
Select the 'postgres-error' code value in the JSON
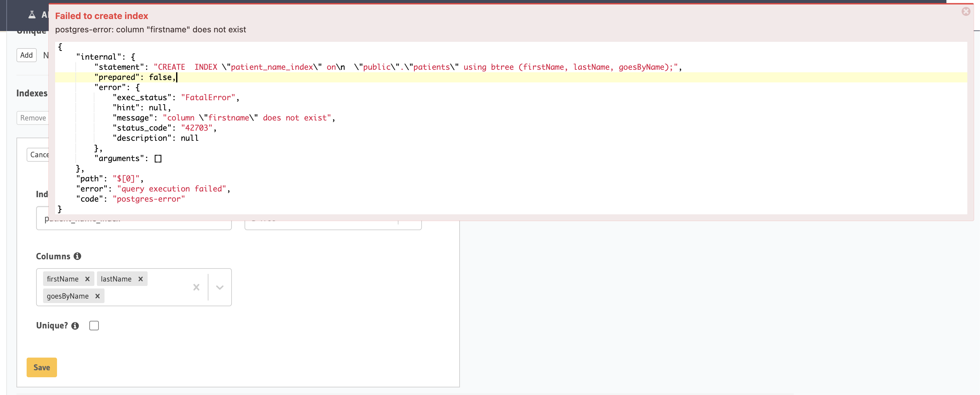tap(150, 198)
